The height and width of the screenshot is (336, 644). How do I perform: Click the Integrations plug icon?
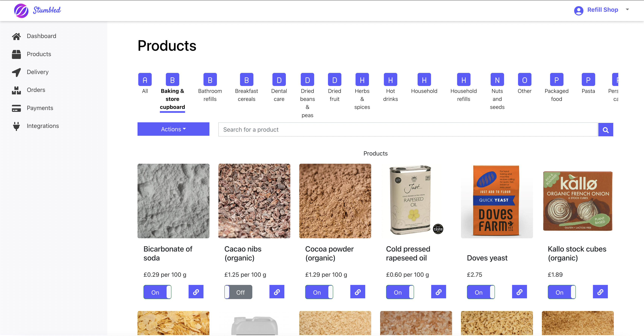[16, 126]
